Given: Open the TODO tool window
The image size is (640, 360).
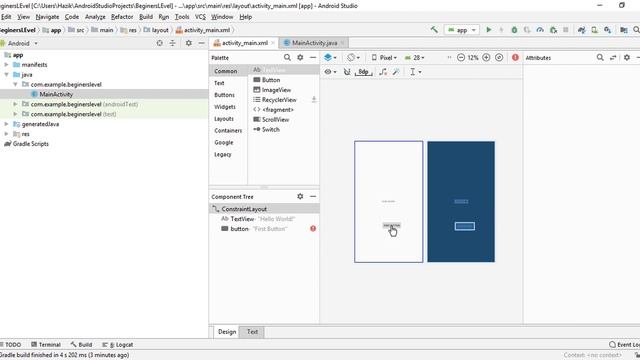Looking at the screenshot, I should coord(11,345).
